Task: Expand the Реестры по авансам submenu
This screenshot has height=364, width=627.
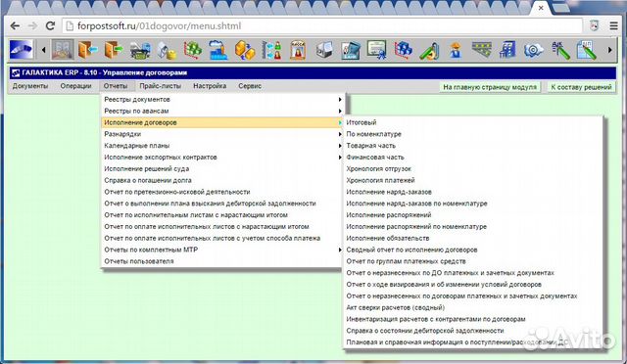Action: [x=222, y=111]
